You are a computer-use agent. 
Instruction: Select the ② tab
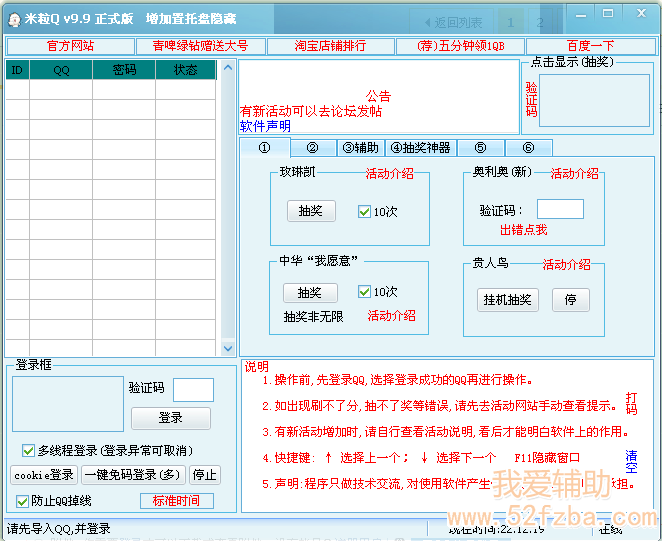(x=313, y=148)
